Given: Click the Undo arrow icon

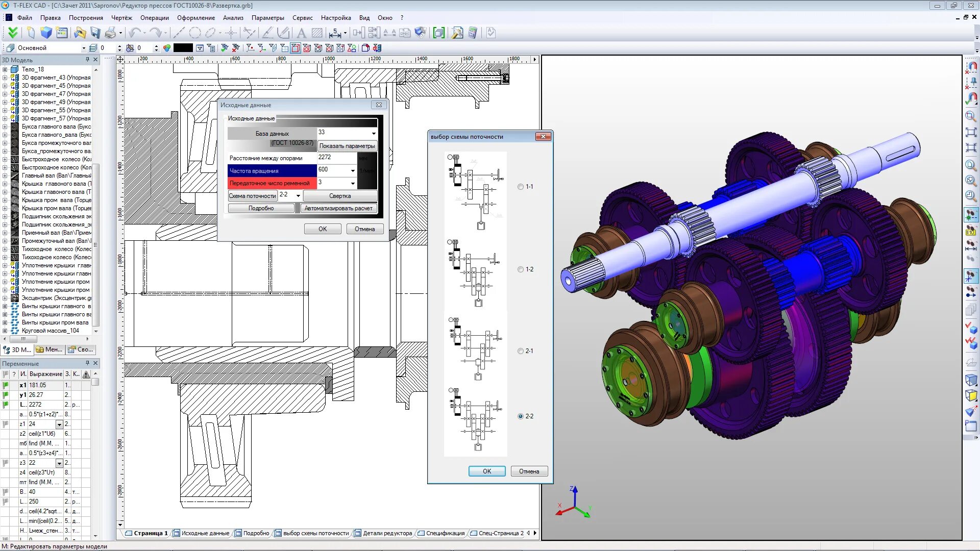Looking at the screenshot, I should (134, 33).
